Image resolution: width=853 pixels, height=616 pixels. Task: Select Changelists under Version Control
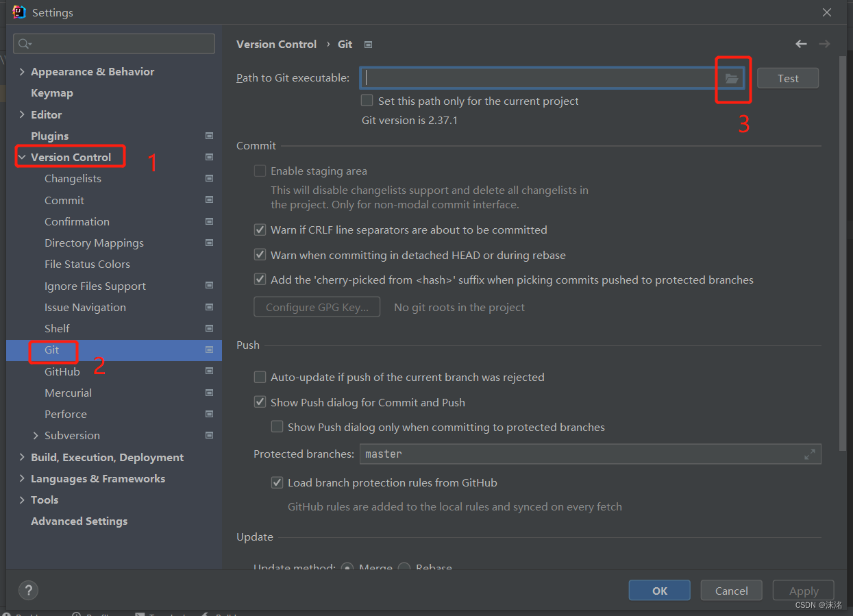pos(73,178)
